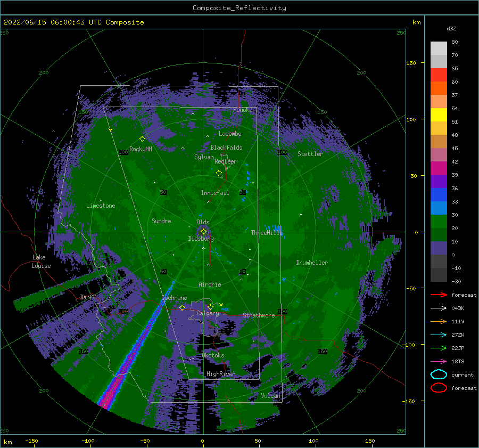Pick the light gray 70-80 dBZ swatch
The image size is (479, 448).
pyautogui.click(x=439, y=48)
